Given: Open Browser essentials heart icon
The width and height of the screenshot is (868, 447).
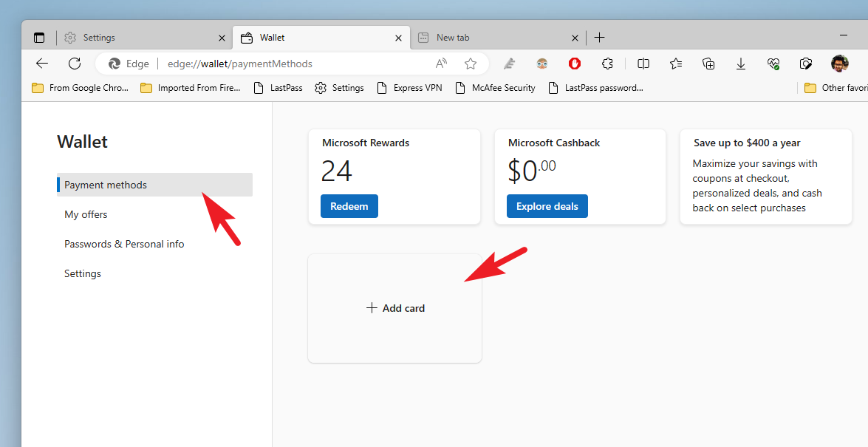Looking at the screenshot, I should [x=773, y=64].
